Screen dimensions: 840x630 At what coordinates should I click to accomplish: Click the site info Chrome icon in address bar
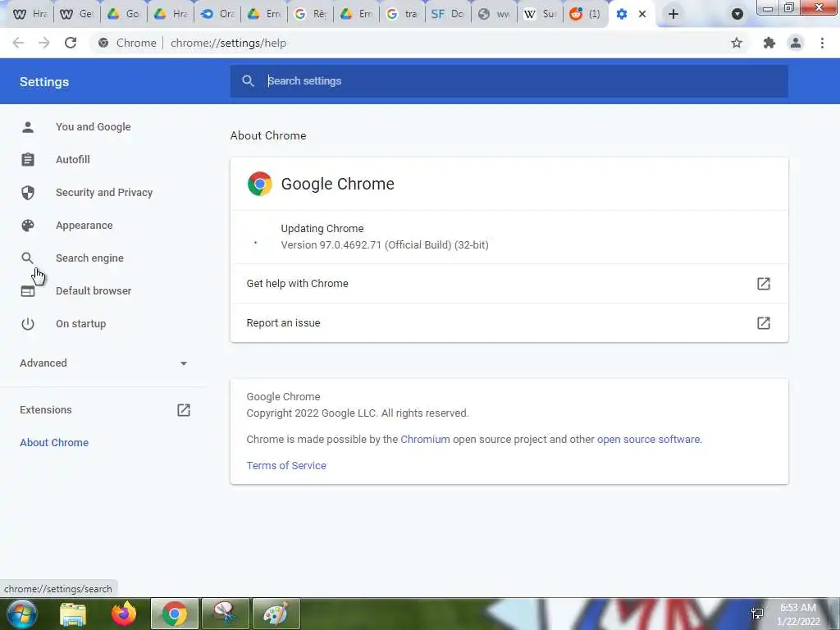[x=103, y=43]
